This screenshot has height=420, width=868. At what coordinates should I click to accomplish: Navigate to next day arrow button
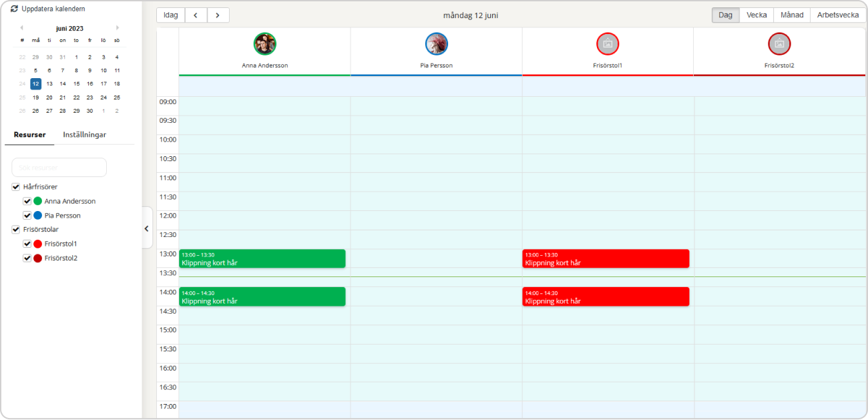pos(218,15)
